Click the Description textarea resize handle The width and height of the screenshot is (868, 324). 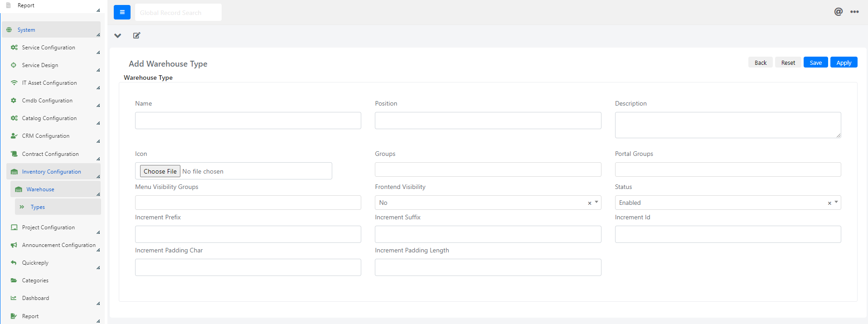838,135
